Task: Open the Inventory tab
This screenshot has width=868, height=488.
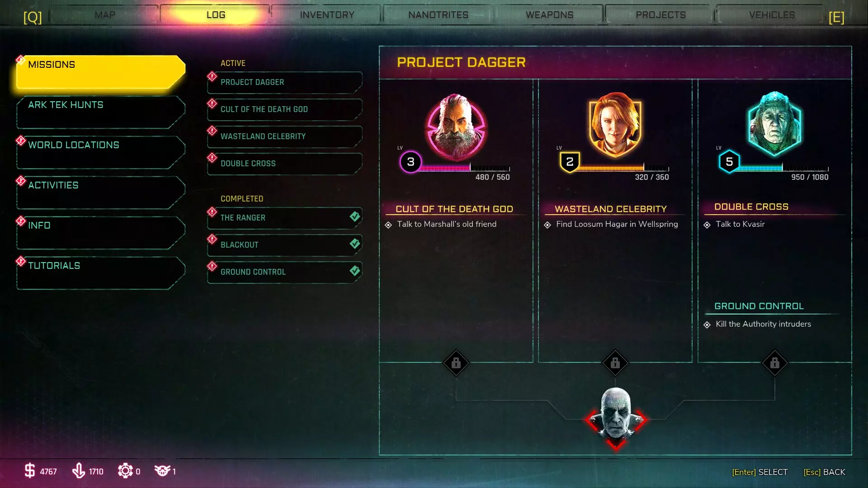Action: (x=327, y=14)
